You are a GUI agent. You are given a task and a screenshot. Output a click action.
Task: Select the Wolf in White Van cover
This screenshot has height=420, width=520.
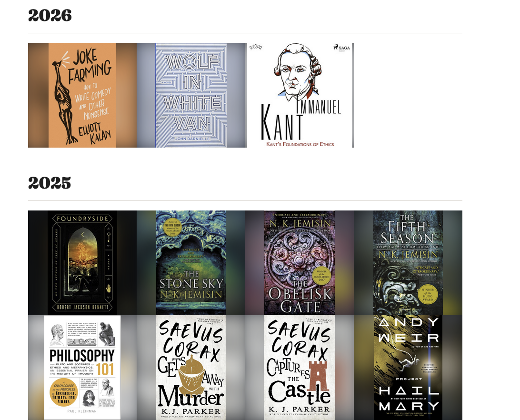(191, 95)
